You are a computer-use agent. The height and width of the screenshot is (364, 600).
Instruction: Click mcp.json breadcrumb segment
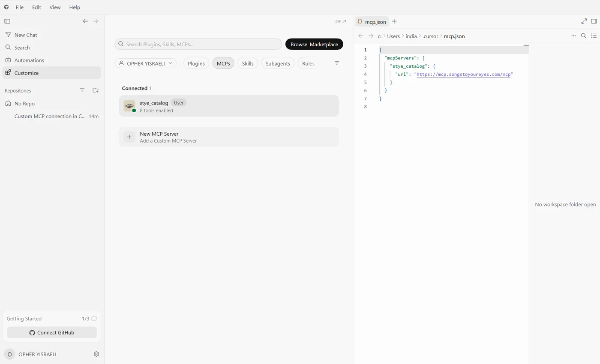454,36
